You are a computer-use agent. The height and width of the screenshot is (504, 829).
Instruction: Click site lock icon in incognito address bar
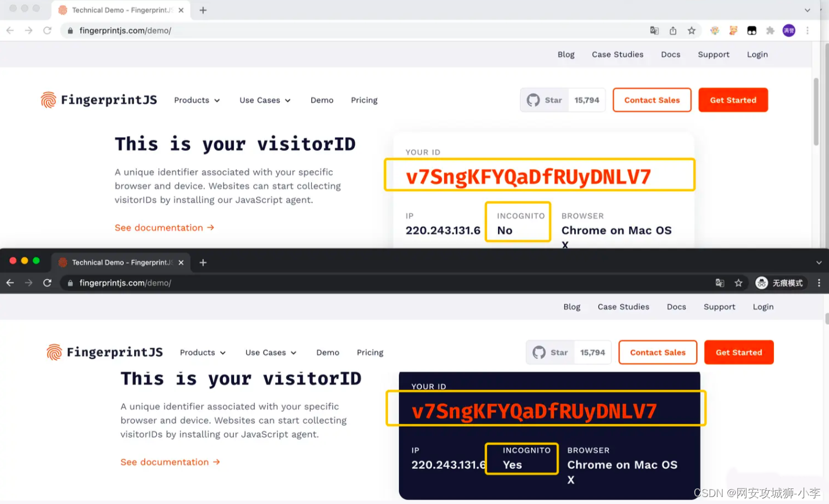[x=70, y=283]
